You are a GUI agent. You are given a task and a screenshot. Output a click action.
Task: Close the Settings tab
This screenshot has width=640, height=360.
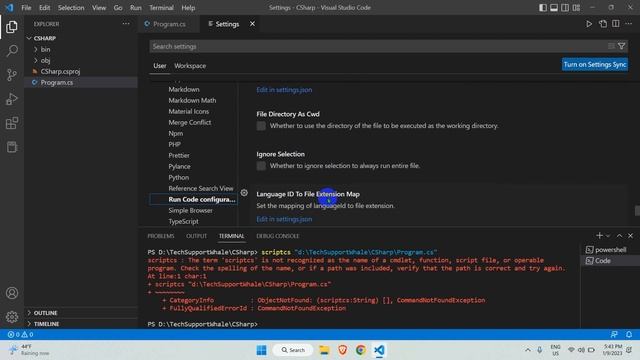tap(252, 24)
